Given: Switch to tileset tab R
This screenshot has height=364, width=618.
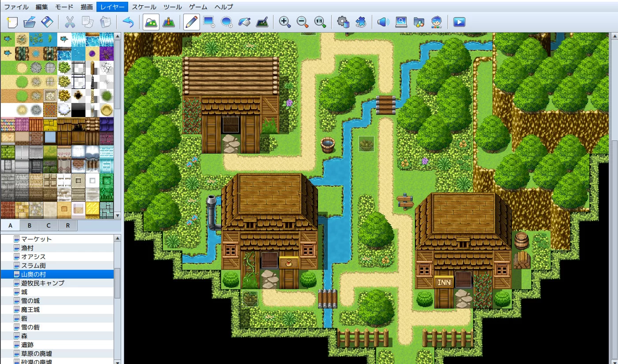Looking at the screenshot, I should point(68,225).
